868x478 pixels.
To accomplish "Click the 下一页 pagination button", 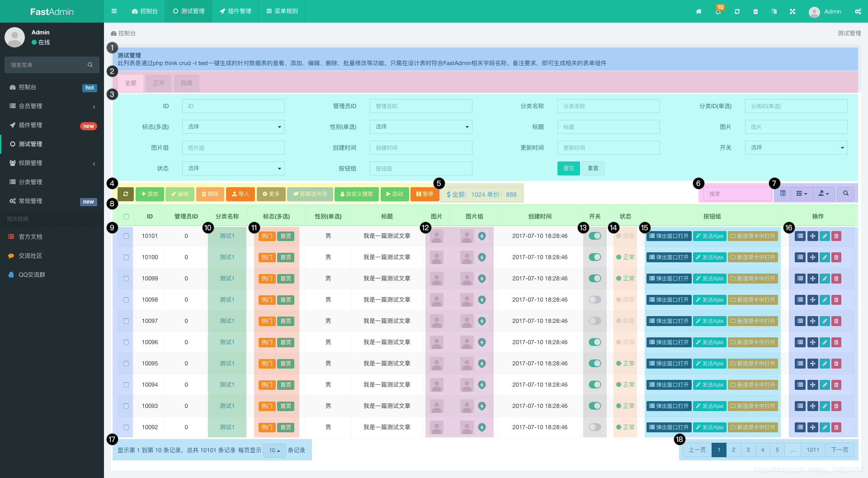I will coord(840,450).
